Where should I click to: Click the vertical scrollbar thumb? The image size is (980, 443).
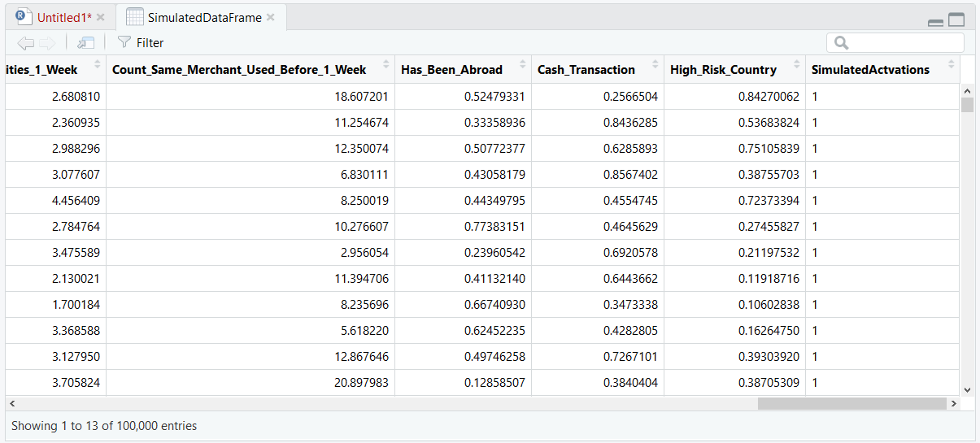(967, 104)
